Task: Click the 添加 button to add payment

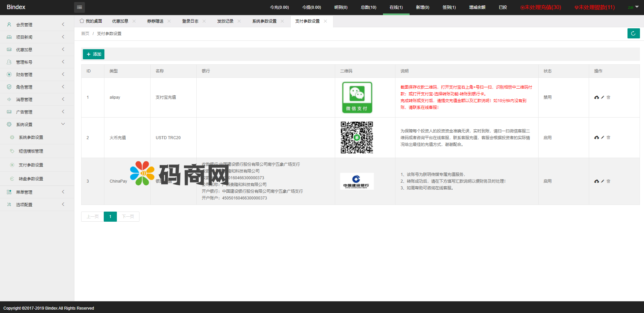Action: [x=93, y=54]
